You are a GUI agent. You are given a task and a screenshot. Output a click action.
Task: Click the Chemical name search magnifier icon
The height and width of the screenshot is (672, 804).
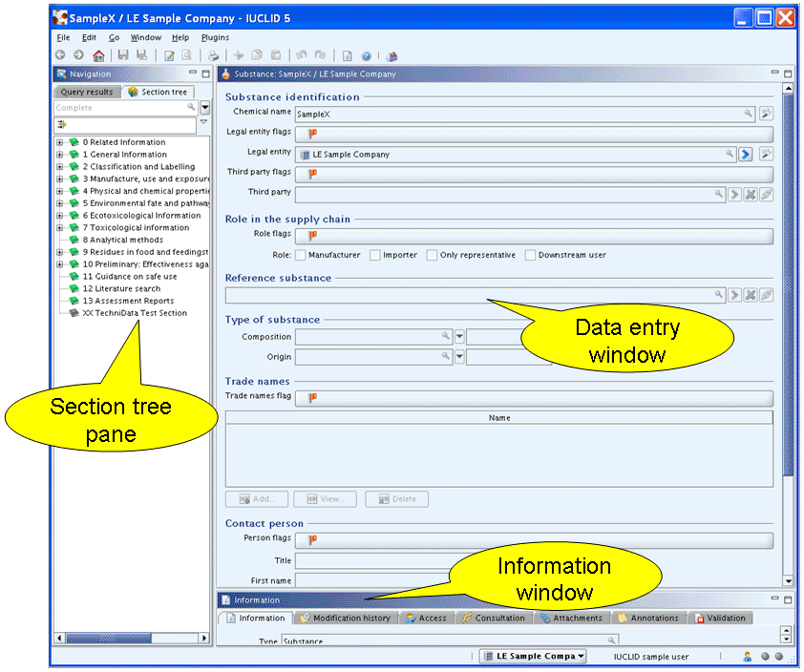[749, 114]
